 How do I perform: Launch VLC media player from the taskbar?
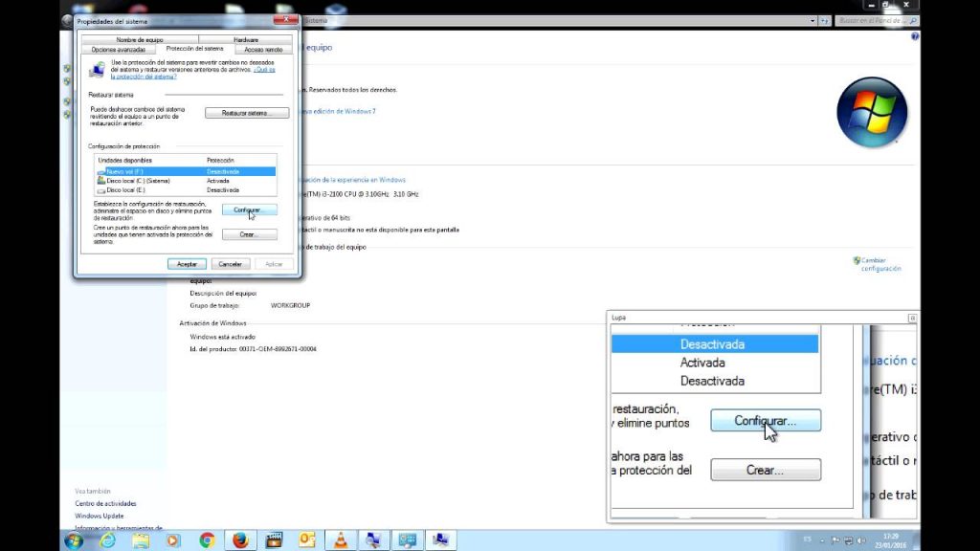[340, 540]
